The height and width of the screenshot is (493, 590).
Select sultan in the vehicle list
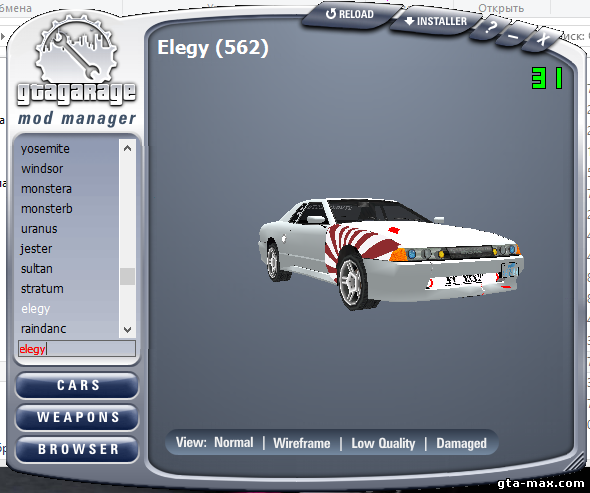[x=37, y=269]
